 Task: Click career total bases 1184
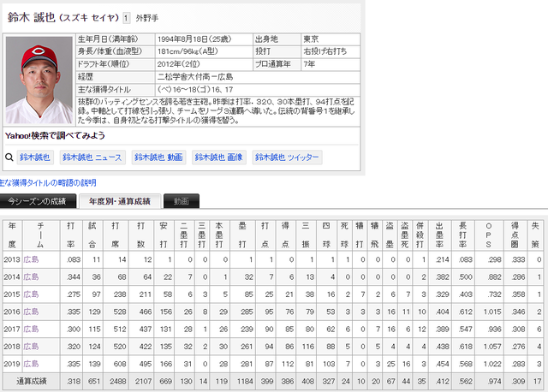(245, 381)
